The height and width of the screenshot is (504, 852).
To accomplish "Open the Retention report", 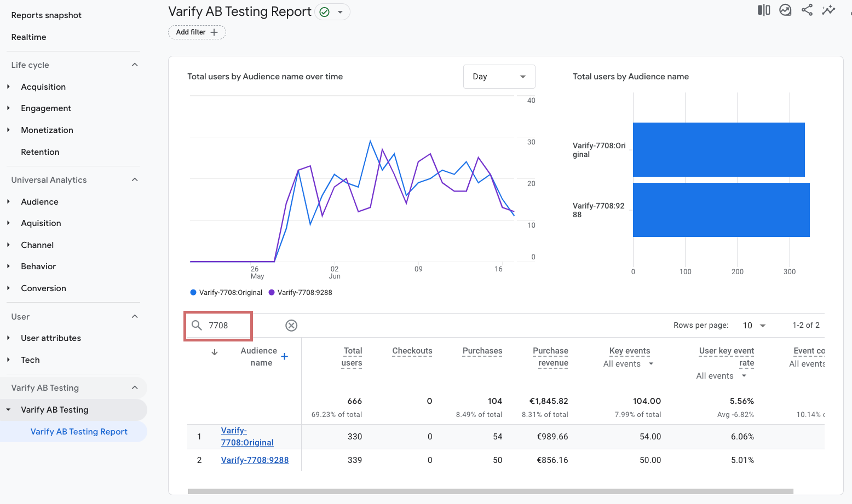I will tap(40, 152).
